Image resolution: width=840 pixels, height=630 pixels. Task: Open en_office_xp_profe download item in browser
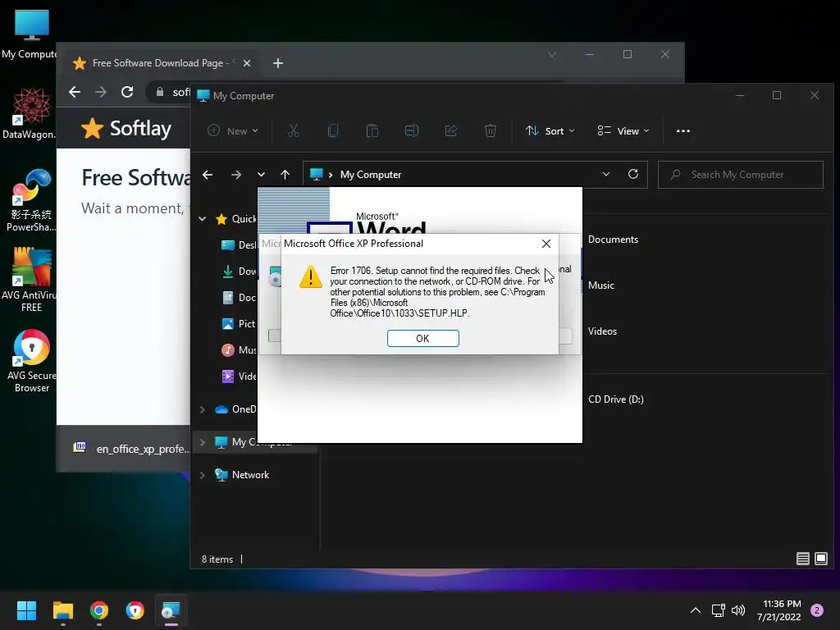[131, 449]
